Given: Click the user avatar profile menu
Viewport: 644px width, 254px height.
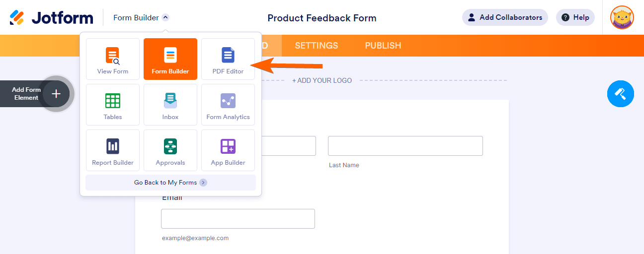Looking at the screenshot, I should (622, 18).
